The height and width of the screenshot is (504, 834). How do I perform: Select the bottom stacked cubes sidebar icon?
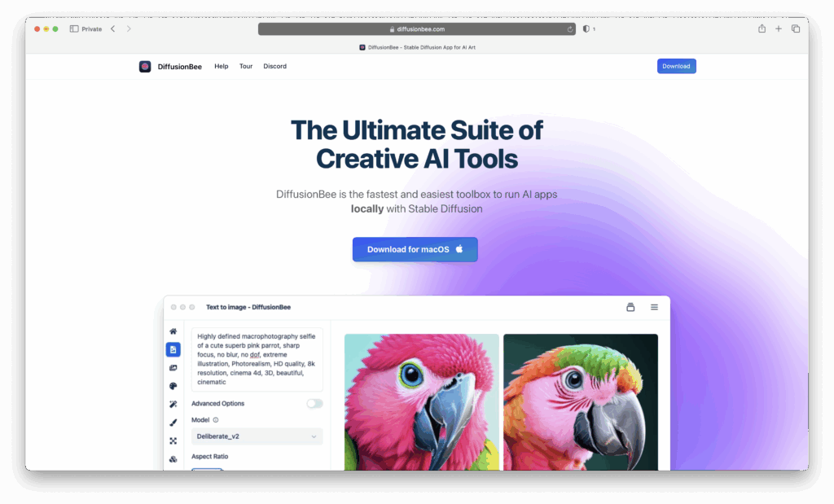(173, 459)
